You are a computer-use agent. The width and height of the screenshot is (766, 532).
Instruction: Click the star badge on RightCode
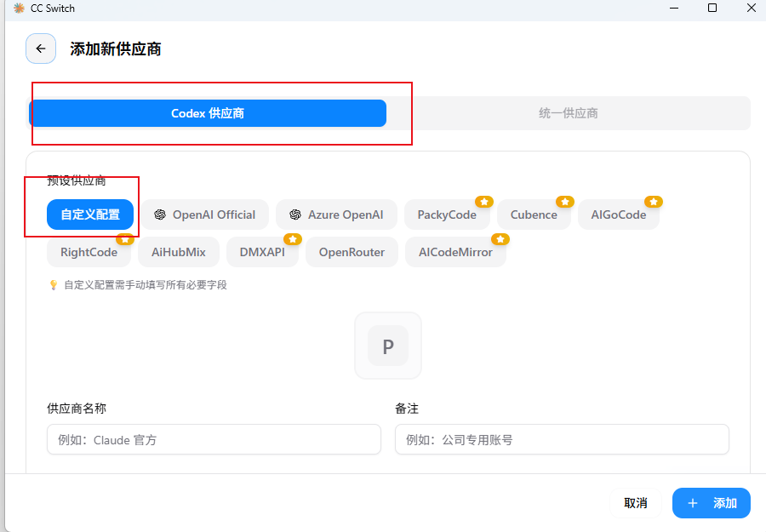click(125, 239)
